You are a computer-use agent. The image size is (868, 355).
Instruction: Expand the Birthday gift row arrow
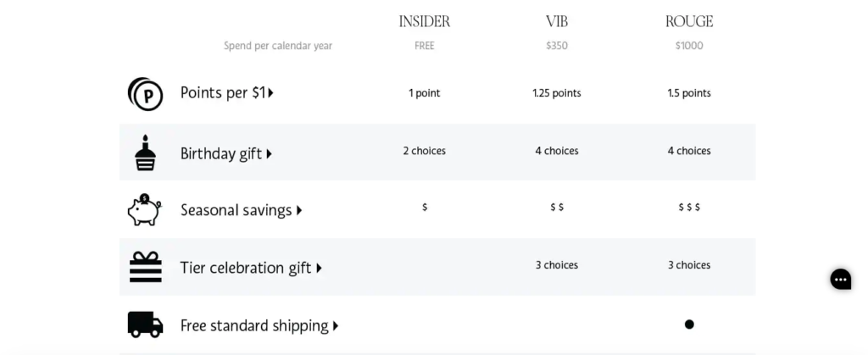(x=269, y=153)
